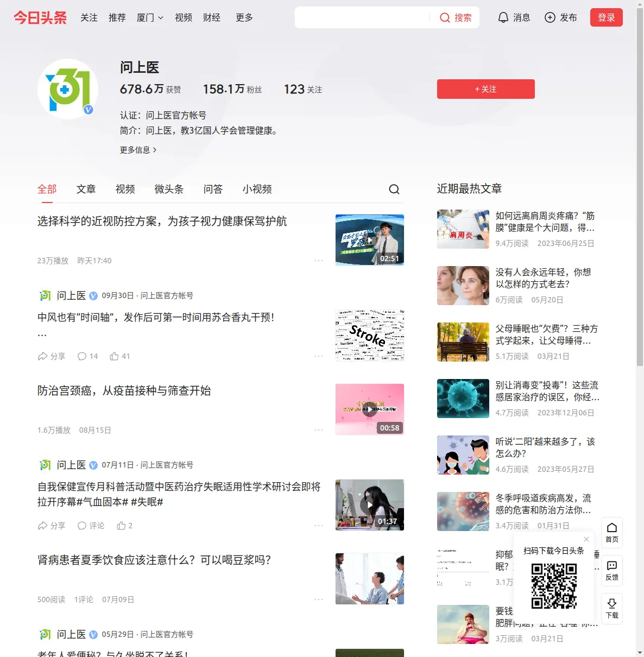Open article 肾病患者夏季饮食应该注意什么
Viewport: 644px width, 657px height.
[x=154, y=560]
